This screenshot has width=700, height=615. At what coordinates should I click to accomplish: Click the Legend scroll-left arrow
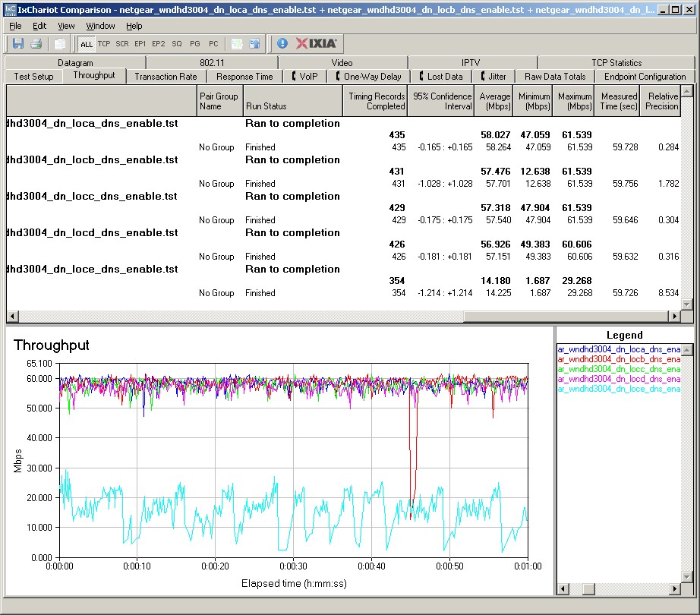point(563,589)
